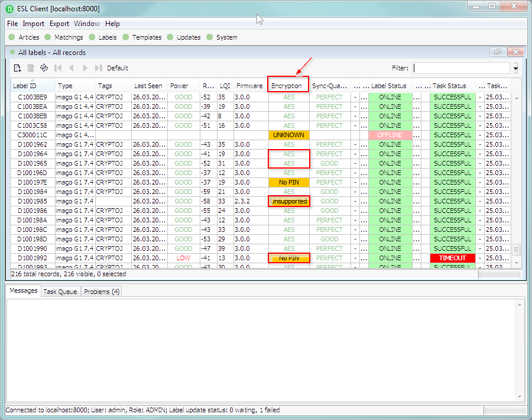Select label ID C1003C58

(x=33, y=125)
